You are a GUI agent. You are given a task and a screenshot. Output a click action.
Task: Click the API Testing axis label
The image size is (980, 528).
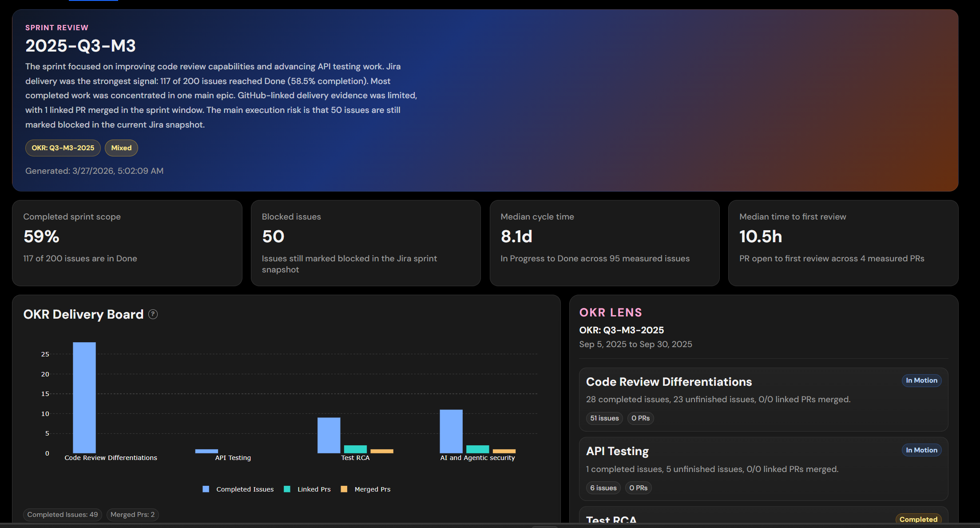click(233, 458)
